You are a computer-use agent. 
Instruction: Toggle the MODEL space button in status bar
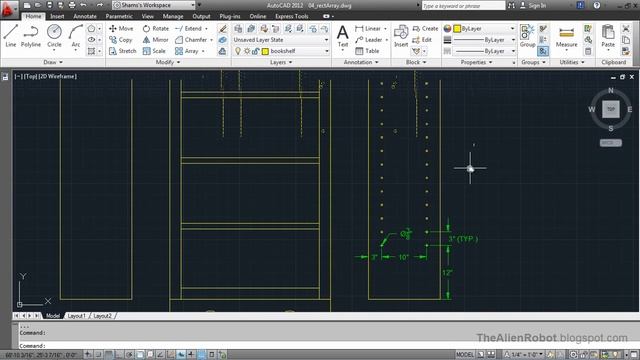coord(464,354)
